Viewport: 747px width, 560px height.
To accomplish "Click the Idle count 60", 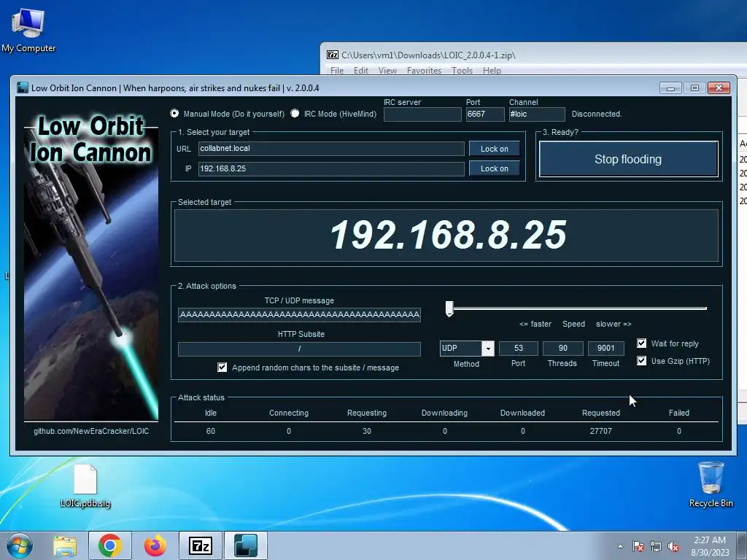I will click(x=211, y=431).
